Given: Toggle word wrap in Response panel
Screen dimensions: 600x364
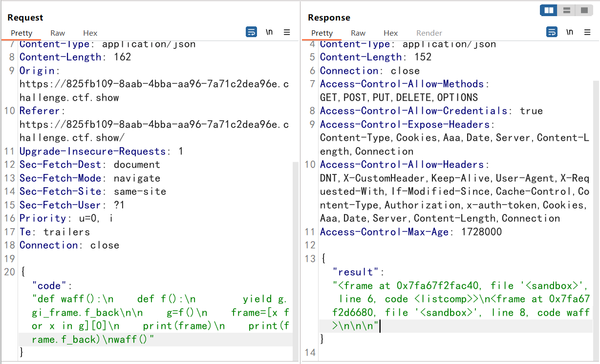Looking at the screenshot, I should click(x=552, y=32).
